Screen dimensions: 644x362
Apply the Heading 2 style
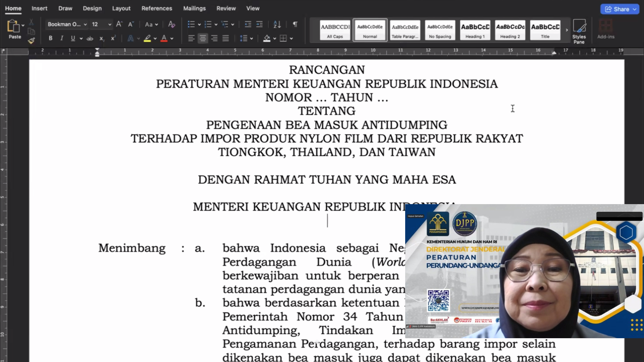click(x=510, y=30)
